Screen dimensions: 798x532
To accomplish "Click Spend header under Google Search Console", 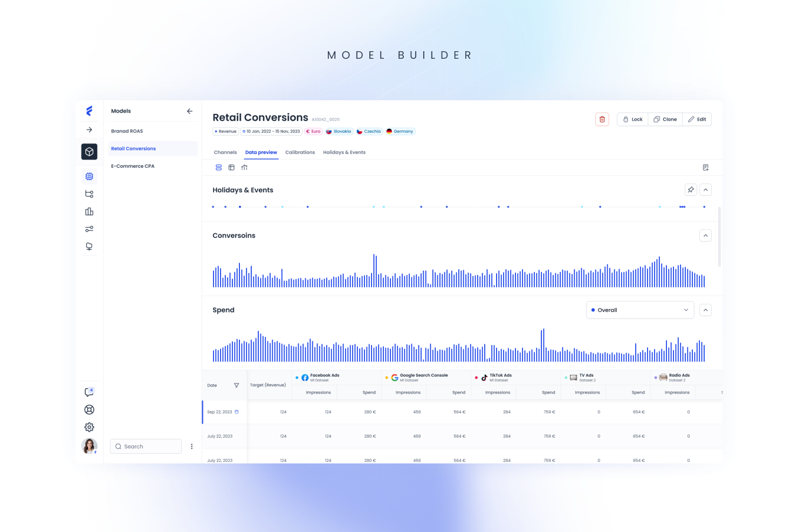I will click(x=459, y=392).
